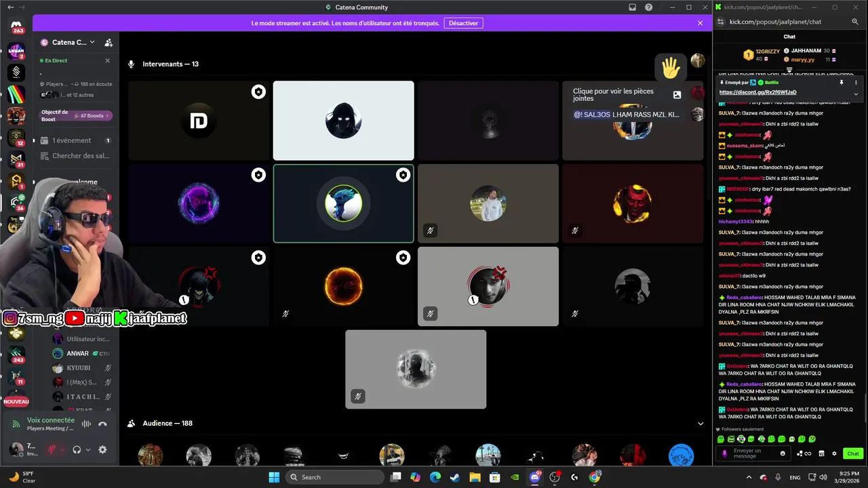
Task: Open Discord help icon in title bar
Action: click(649, 7)
